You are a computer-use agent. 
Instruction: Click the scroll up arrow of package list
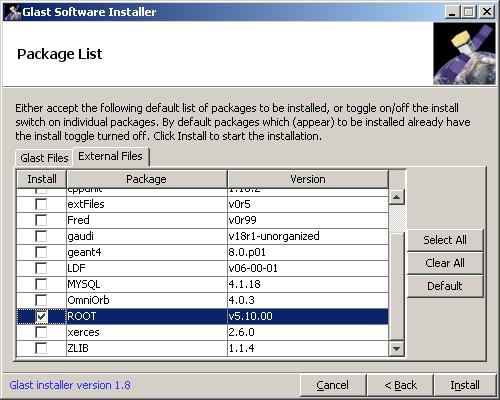tap(397, 197)
